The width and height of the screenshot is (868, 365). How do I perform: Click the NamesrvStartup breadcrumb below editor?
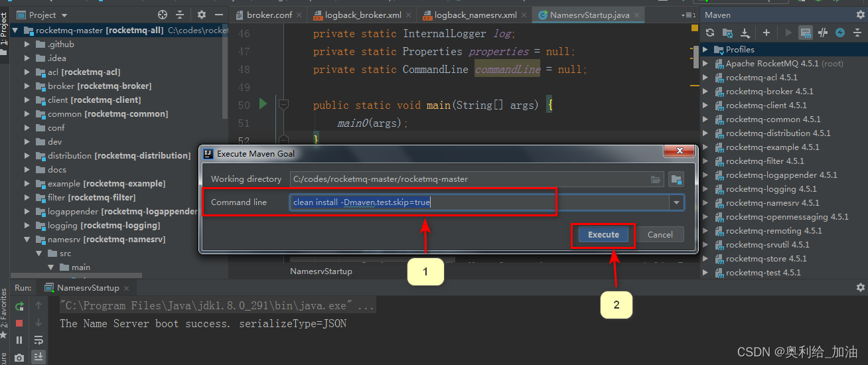click(321, 271)
